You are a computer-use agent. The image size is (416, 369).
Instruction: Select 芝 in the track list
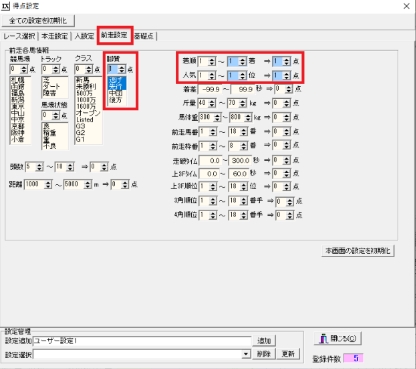coord(46,80)
